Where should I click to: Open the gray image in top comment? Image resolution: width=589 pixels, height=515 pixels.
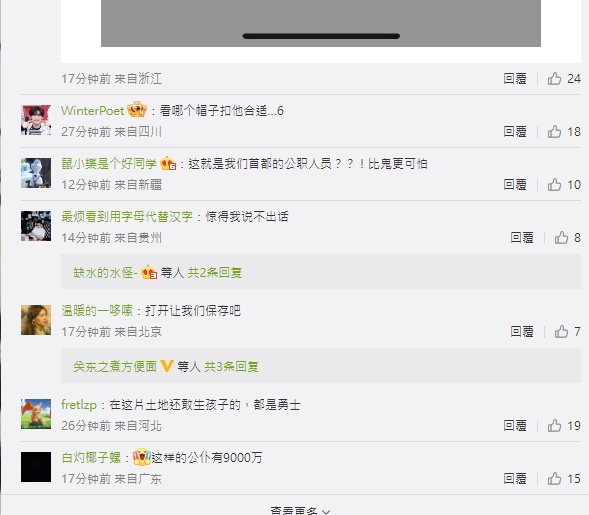[x=321, y=23]
